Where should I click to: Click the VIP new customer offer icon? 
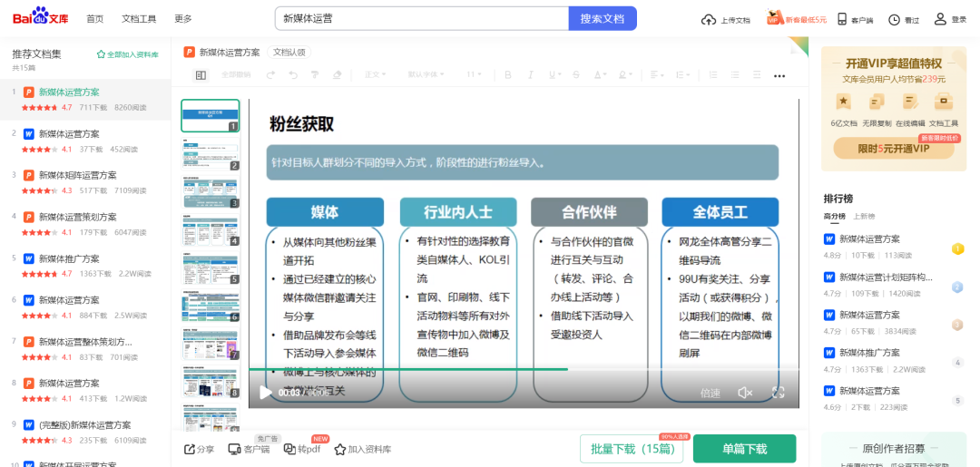point(776,18)
